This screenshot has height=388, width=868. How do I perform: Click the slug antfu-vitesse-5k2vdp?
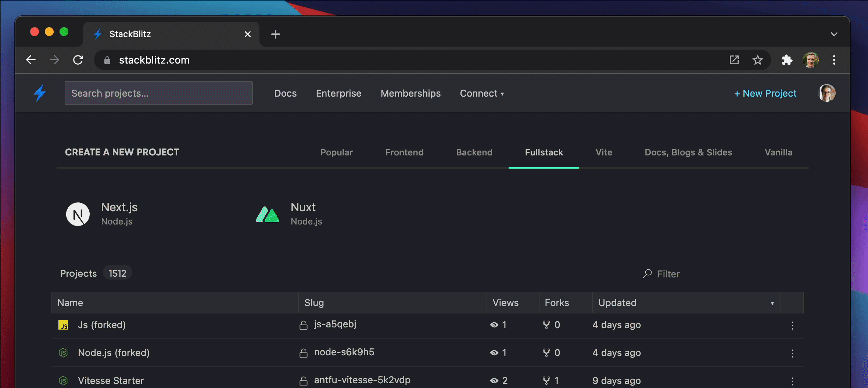(362, 380)
